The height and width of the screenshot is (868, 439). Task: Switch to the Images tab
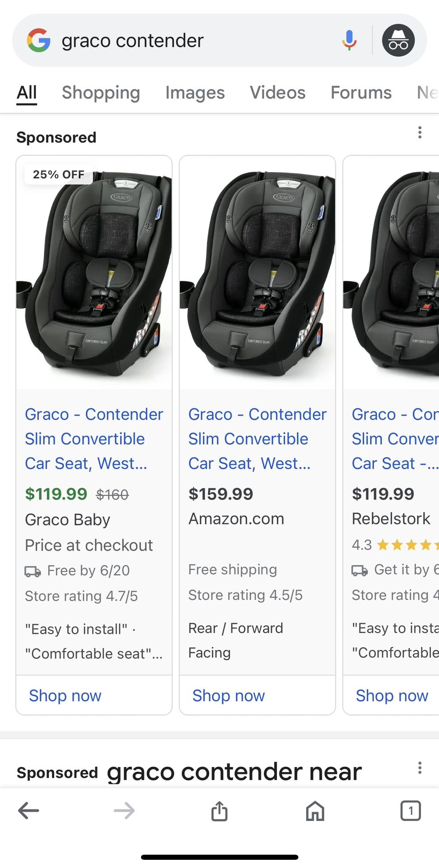click(x=195, y=92)
